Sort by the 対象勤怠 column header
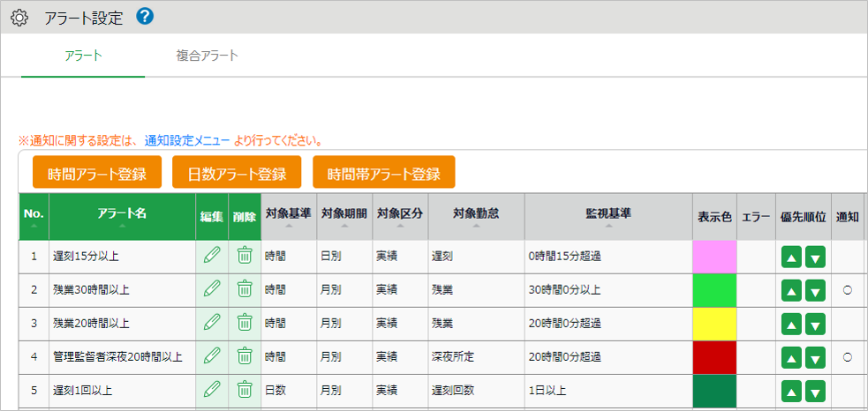 [x=476, y=216]
